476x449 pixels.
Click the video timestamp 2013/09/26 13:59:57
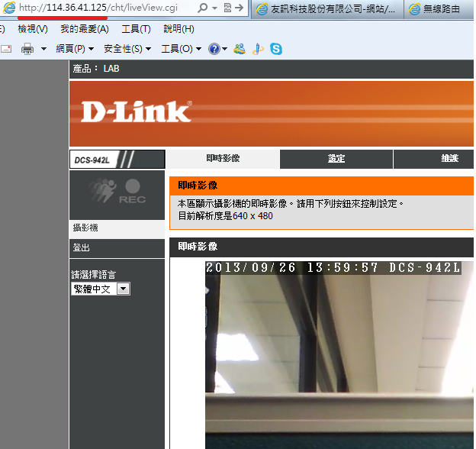[291, 268]
